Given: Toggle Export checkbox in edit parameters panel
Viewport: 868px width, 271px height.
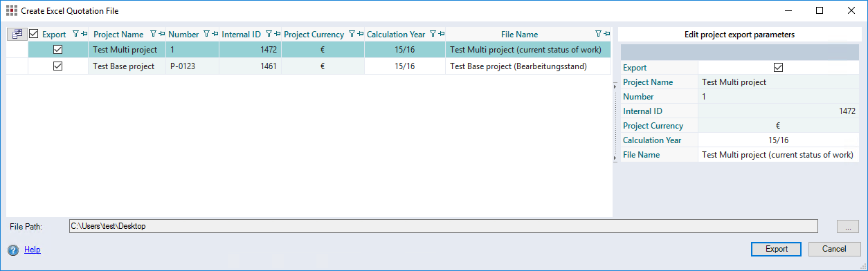Looking at the screenshot, I should click(778, 68).
